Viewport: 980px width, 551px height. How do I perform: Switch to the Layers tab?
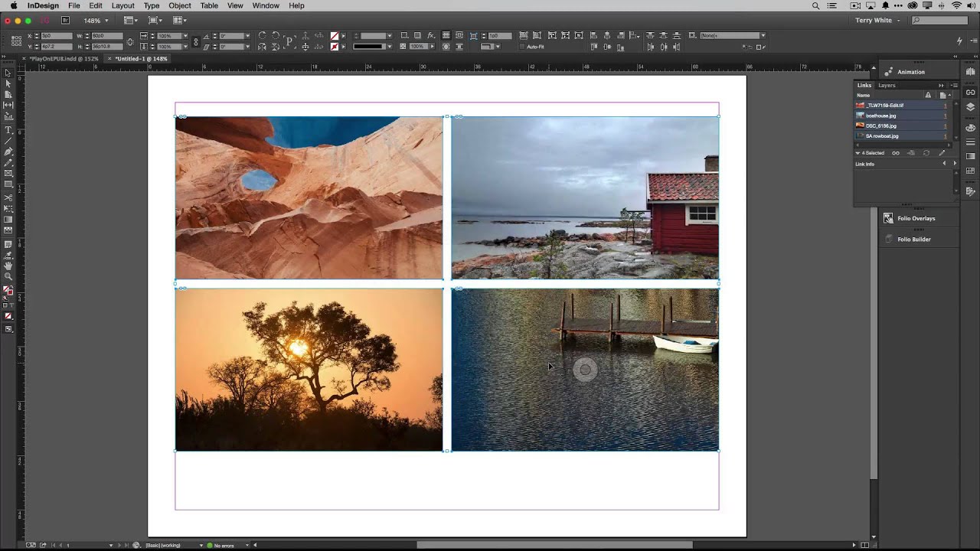887,85
